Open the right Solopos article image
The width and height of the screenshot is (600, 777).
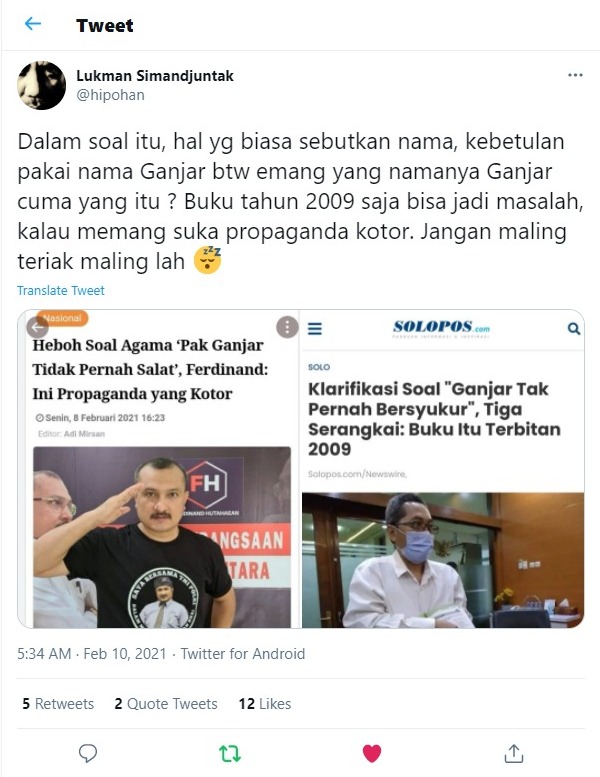[442, 469]
